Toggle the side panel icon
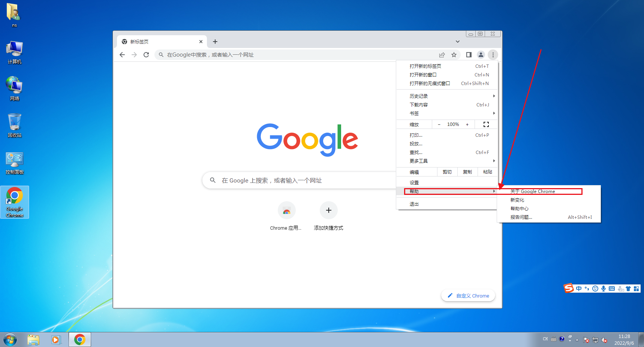Screen dimensions: 644x347 (x=469, y=55)
